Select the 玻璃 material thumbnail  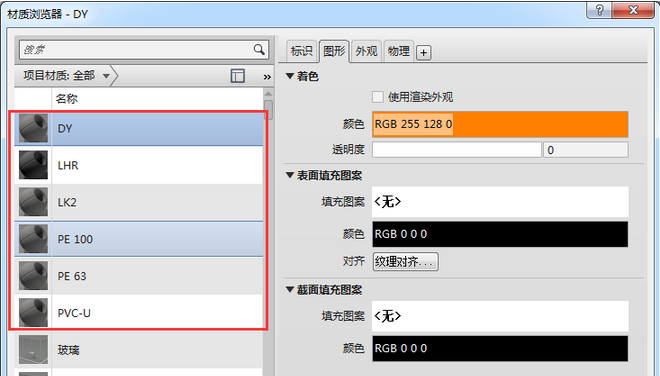[33, 349]
